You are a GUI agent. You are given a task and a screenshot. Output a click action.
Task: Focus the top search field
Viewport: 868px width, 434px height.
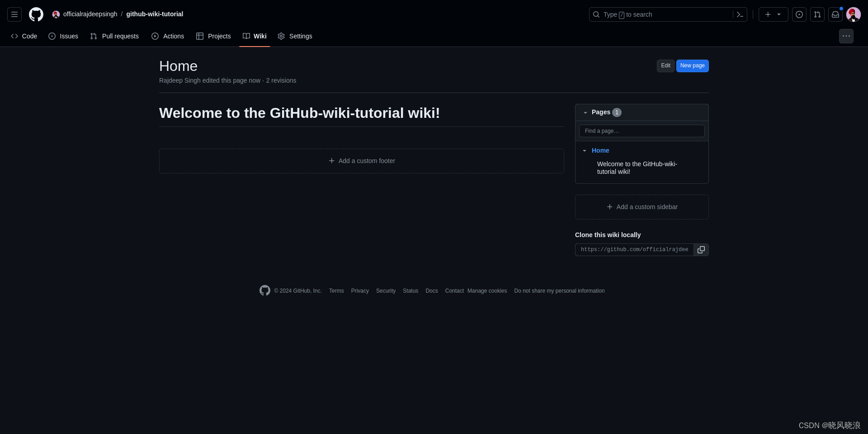668,14
